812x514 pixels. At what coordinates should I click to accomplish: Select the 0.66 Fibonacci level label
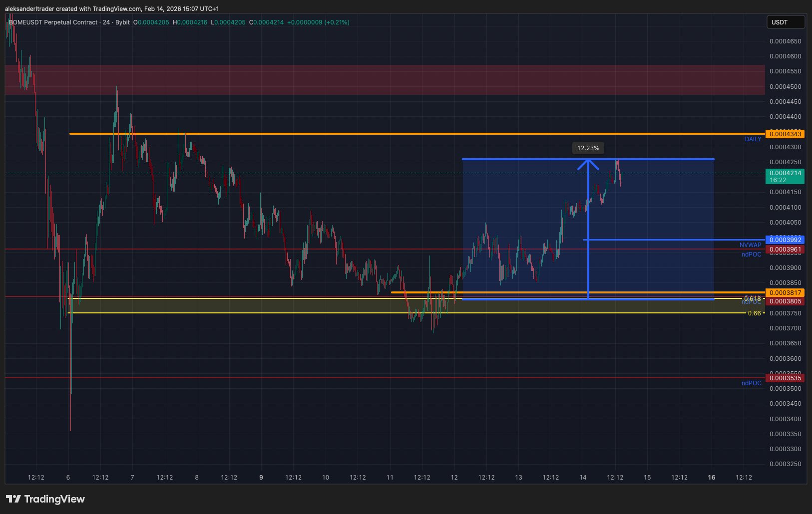coord(754,313)
